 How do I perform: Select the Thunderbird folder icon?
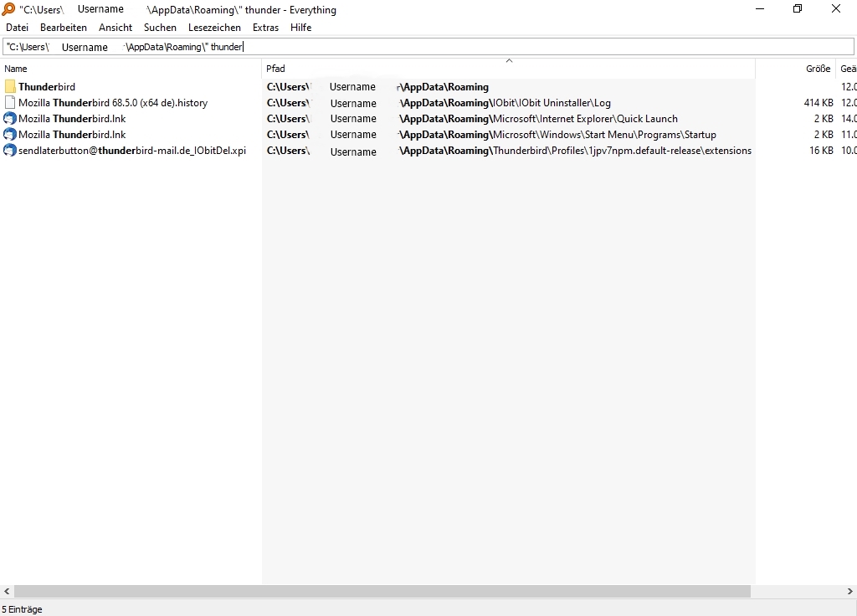[10, 86]
